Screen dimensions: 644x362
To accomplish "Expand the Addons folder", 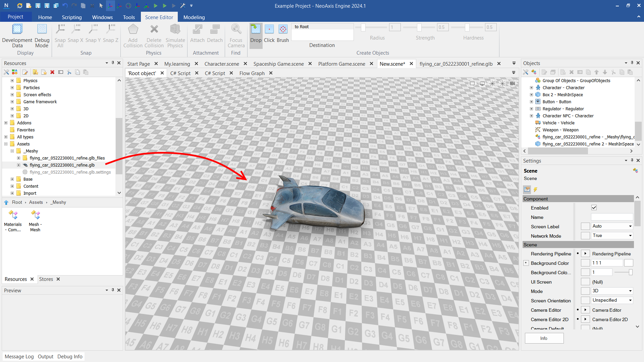I will pyautogui.click(x=6, y=123).
